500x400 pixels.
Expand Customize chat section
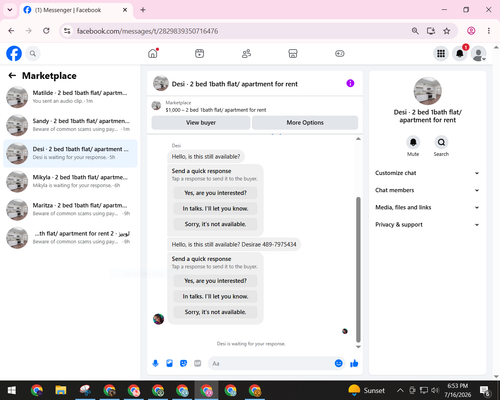(x=427, y=173)
